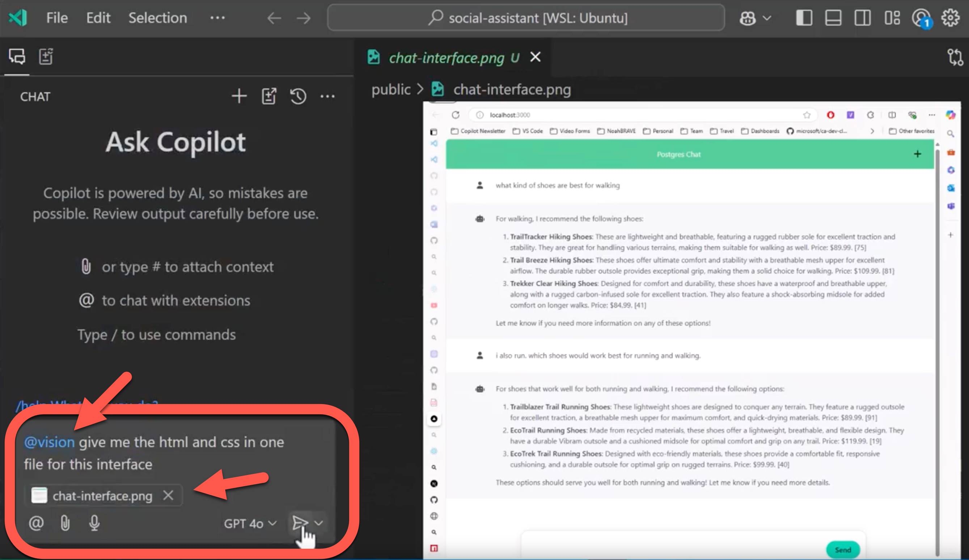
Task: Start voice input with the microphone icon
Action: coord(94,523)
